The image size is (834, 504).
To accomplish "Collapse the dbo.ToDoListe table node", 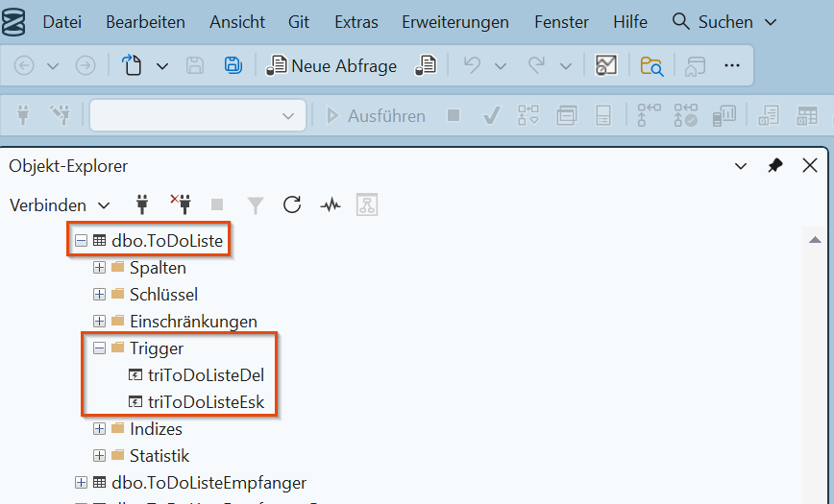I will (81, 241).
